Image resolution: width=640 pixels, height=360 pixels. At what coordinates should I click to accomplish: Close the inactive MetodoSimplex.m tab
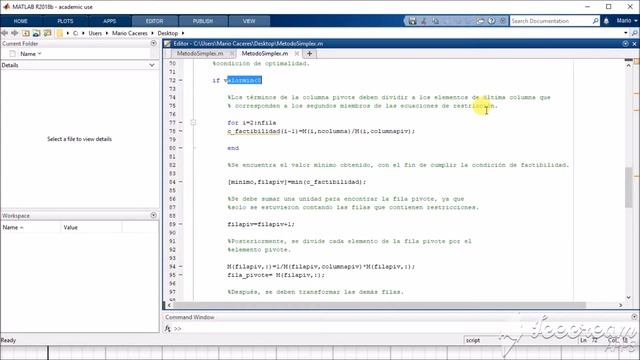click(x=232, y=53)
